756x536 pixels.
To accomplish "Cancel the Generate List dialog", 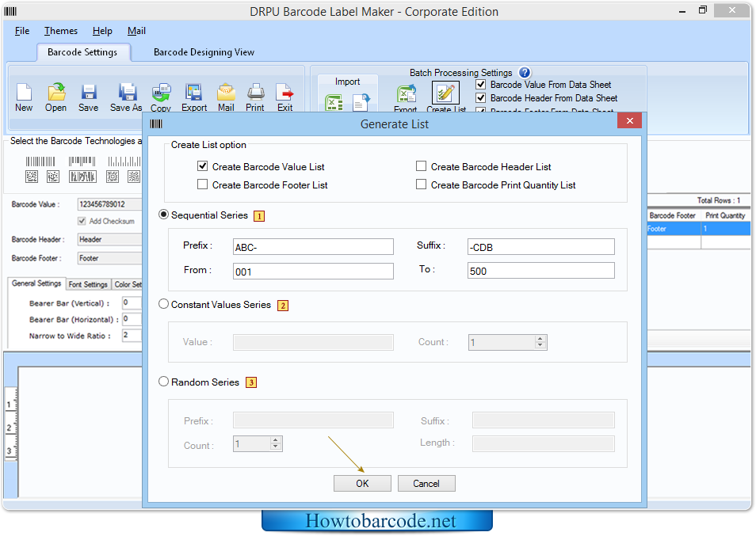I will point(426,484).
